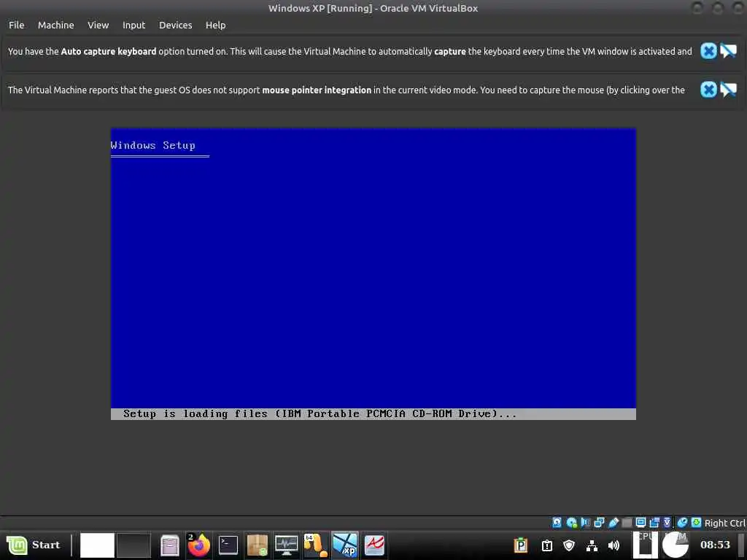The height and width of the screenshot is (560, 747).
Task: Suppress the Auto capture keyboard message permanently
Action: pyautogui.click(x=728, y=51)
